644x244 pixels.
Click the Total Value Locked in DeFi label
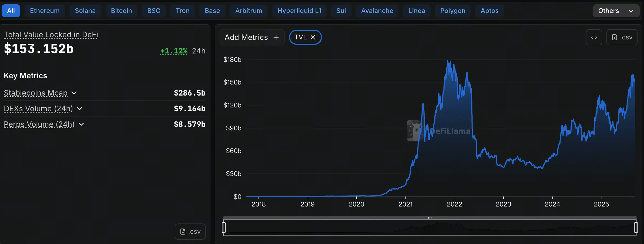click(x=51, y=35)
